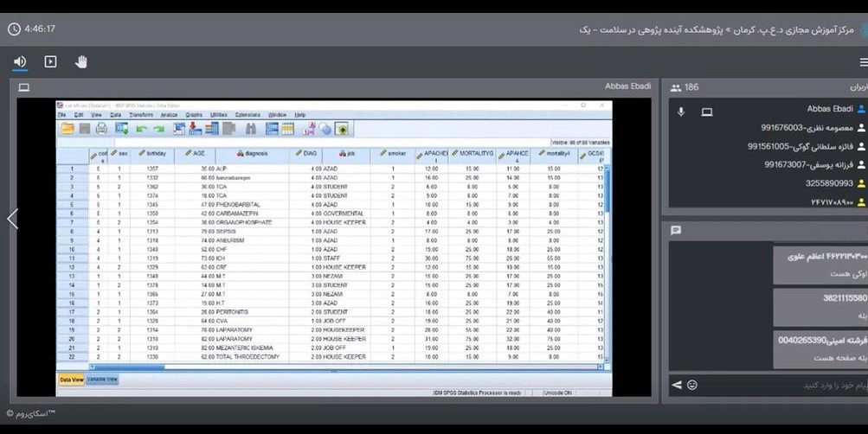Screen dimensions: 868x434
Task: Open the Transform menu in SPSS
Action: point(140,114)
